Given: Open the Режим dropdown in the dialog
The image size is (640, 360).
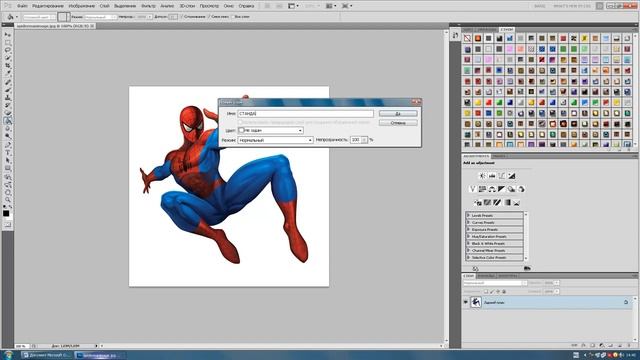Looking at the screenshot, I should coord(276,140).
